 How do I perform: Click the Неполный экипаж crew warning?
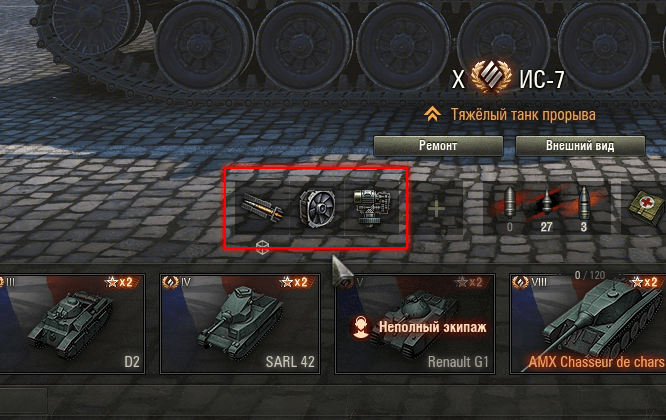[432, 327]
